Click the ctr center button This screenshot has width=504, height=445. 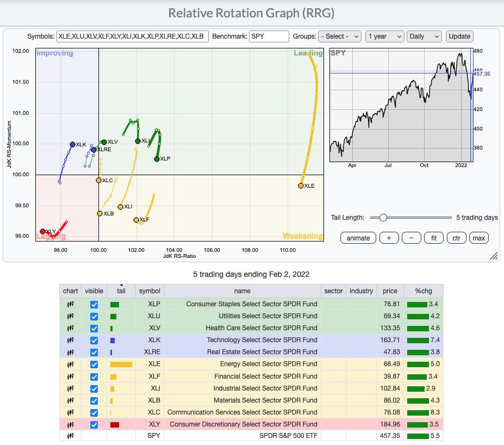click(x=456, y=238)
